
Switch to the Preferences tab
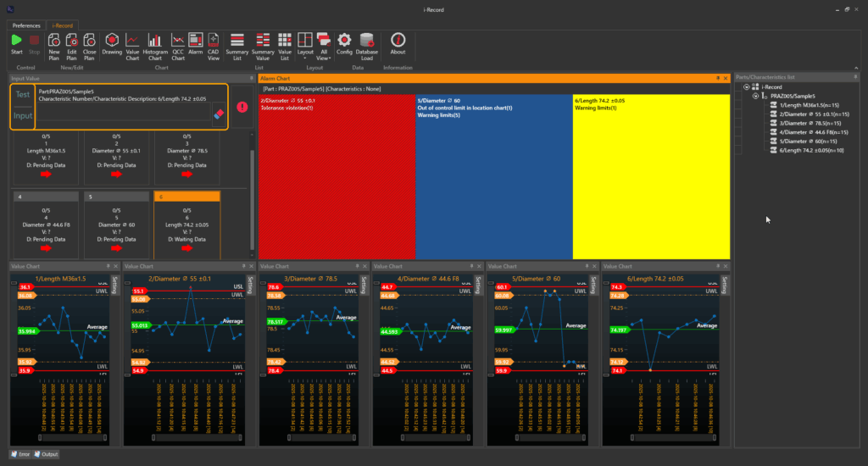click(25, 25)
